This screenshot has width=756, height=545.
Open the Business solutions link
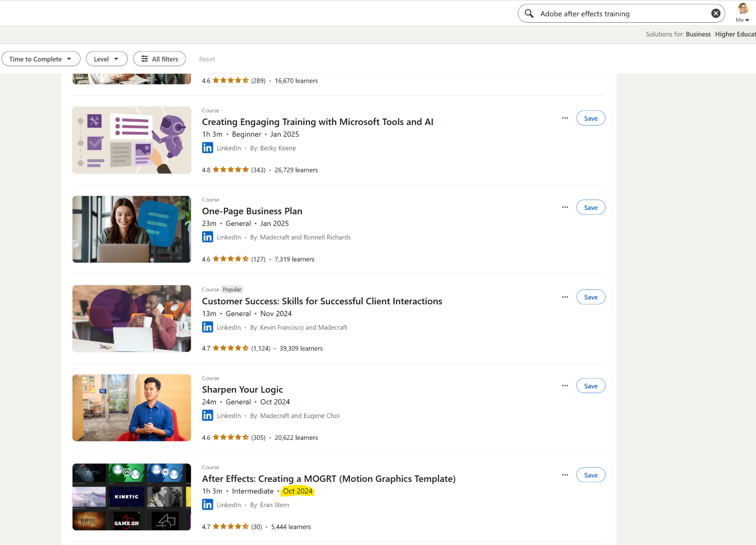tap(698, 34)
